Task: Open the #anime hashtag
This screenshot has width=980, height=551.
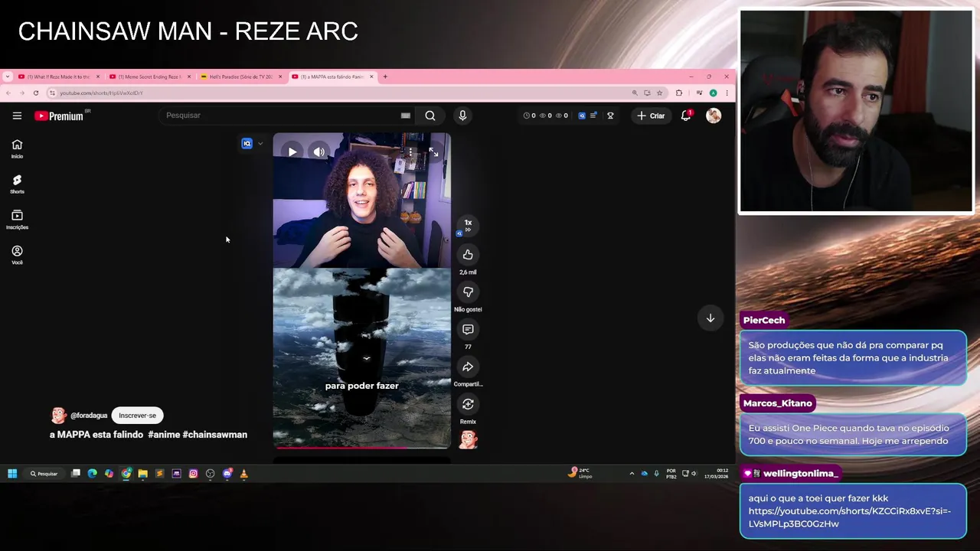Action: point(164,435)
